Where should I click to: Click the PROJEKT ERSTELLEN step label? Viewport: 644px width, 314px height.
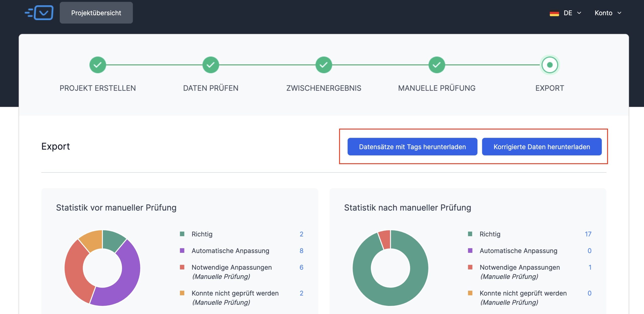[98, 88]
